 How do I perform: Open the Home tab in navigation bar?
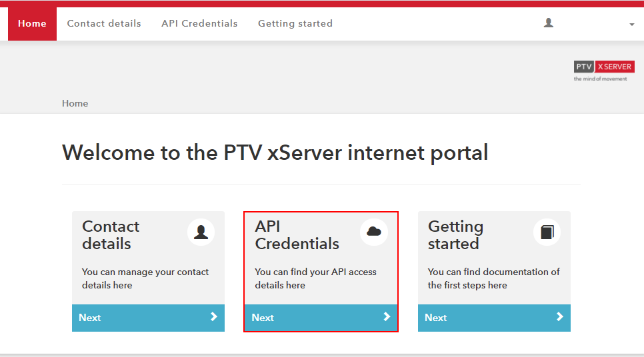(32, 24)
